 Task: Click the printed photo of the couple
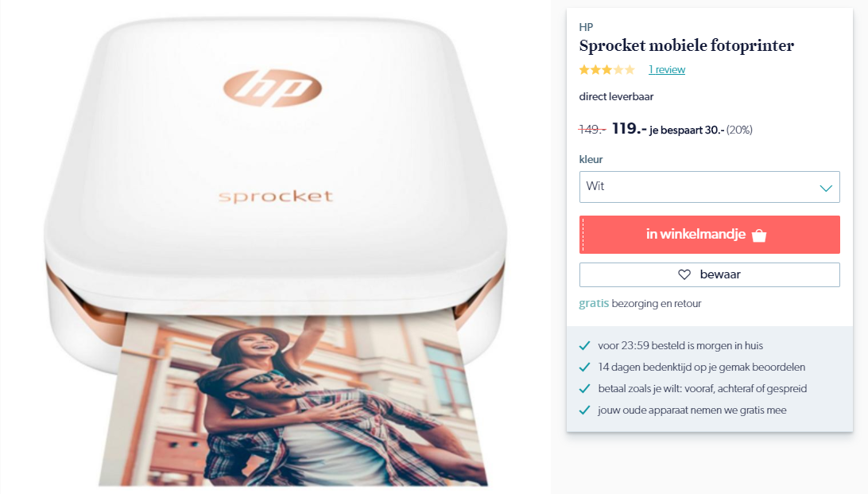coord(293,400)
